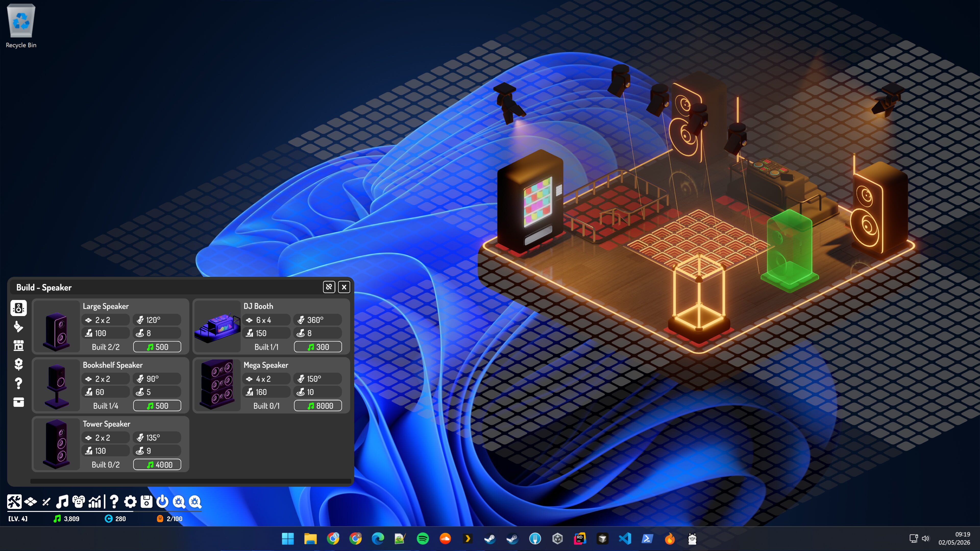Buy Tower Speaker for 4000 notes
980x551 pixels.
click(157, 465)
